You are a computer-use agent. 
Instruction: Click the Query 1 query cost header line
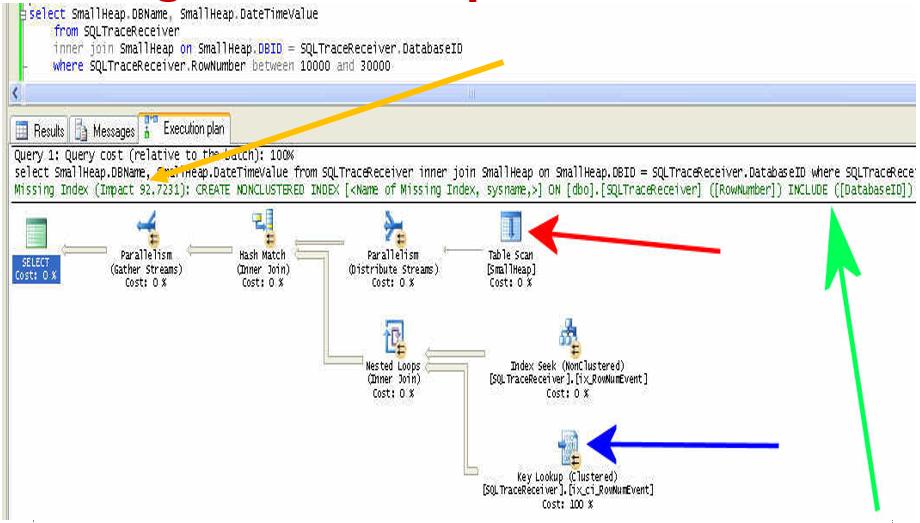[154, 156]
